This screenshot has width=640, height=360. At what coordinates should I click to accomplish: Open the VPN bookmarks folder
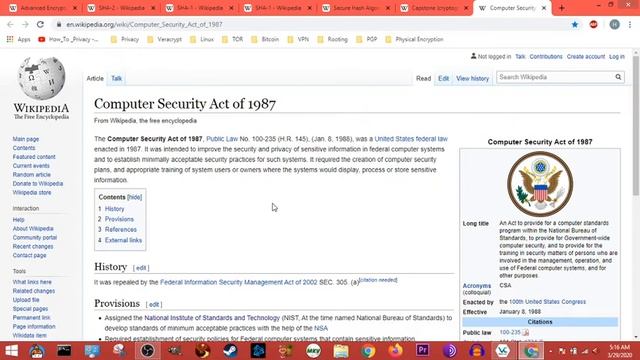click(298, 40)
